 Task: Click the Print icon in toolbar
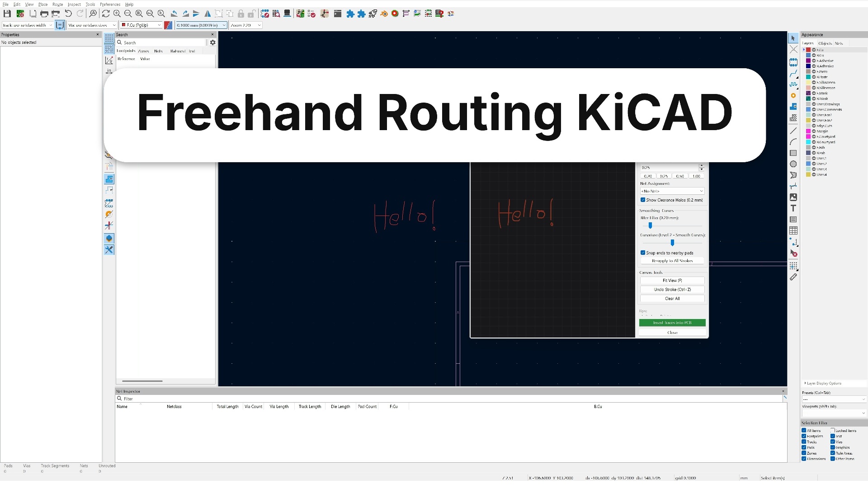pos(44,14)
